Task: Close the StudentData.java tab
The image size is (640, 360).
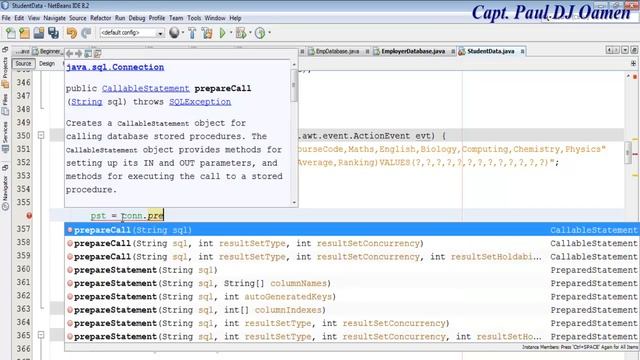Action: (522, 51)
